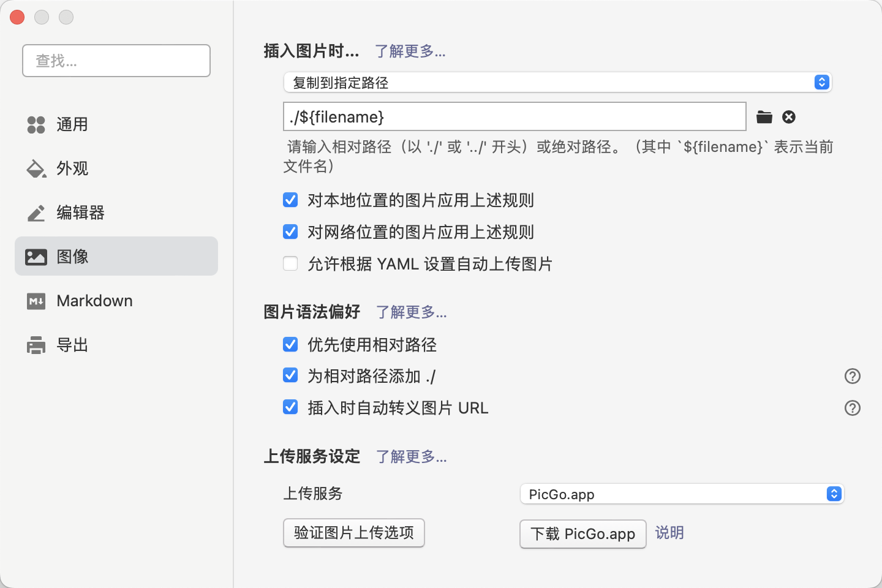882x588 pixels.
Task: Uncheck 对本地位置的图片应用上述规则
Action: coord(290,200)
